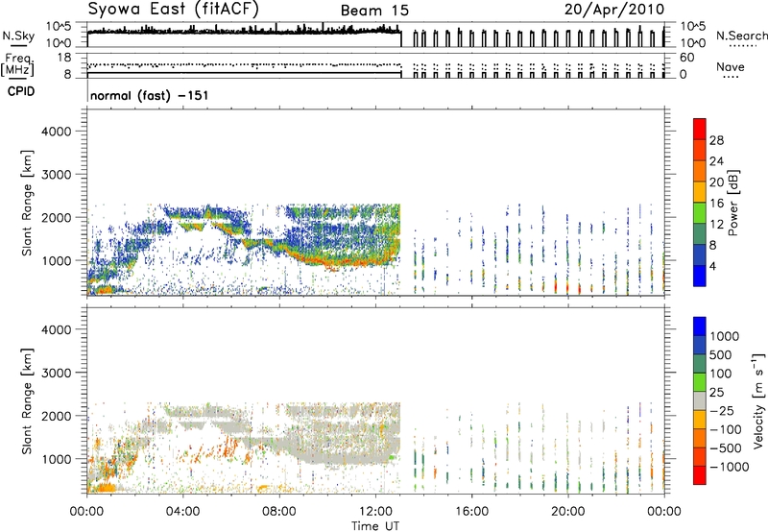
Task: Click the '16' power colorbar label
Action: coord(716,204)
